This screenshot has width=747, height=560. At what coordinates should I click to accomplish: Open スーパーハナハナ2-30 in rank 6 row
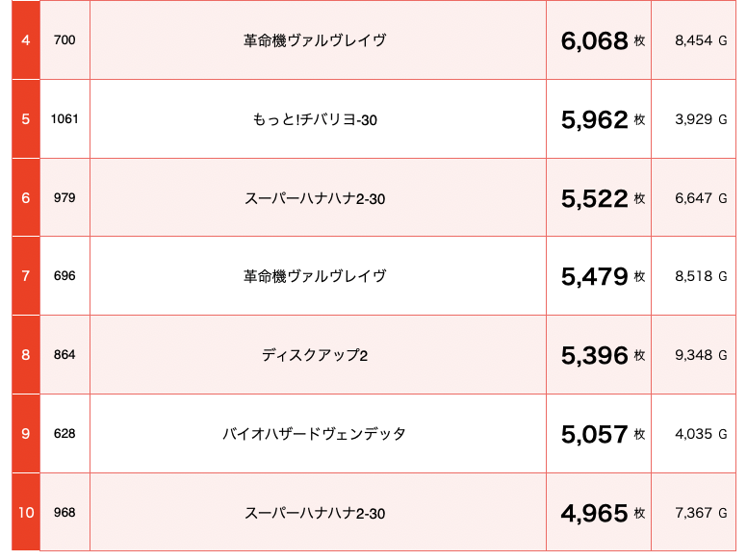[x=315, y=198]
